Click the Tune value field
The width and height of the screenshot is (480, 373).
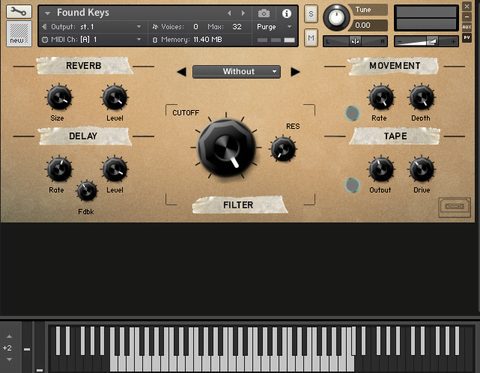tap(367, 25)
